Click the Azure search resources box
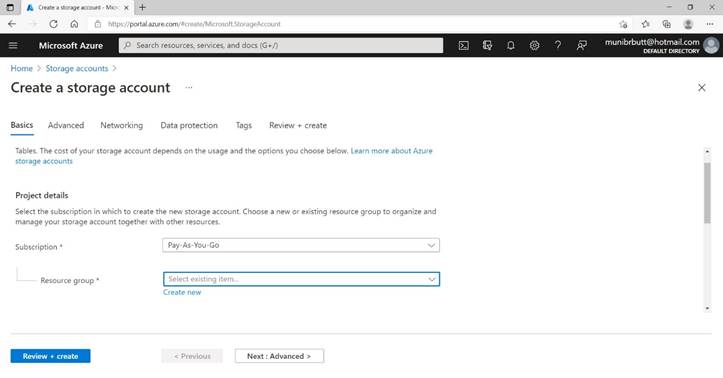Screen dimensions: 723x378 coord(281,45)
